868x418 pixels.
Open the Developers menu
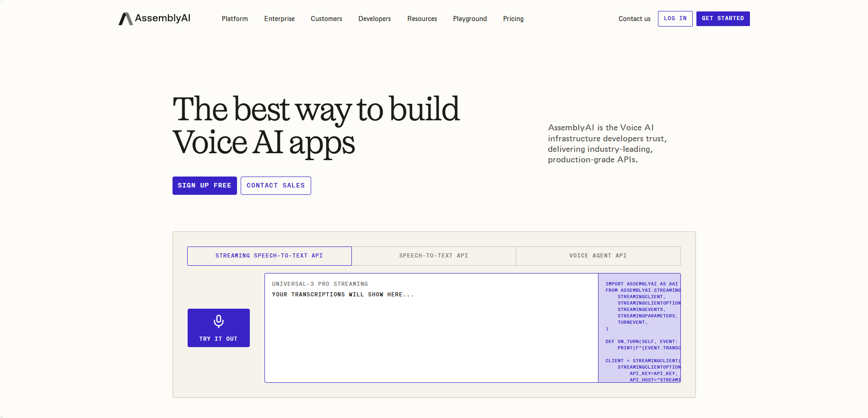coord(375,19)
